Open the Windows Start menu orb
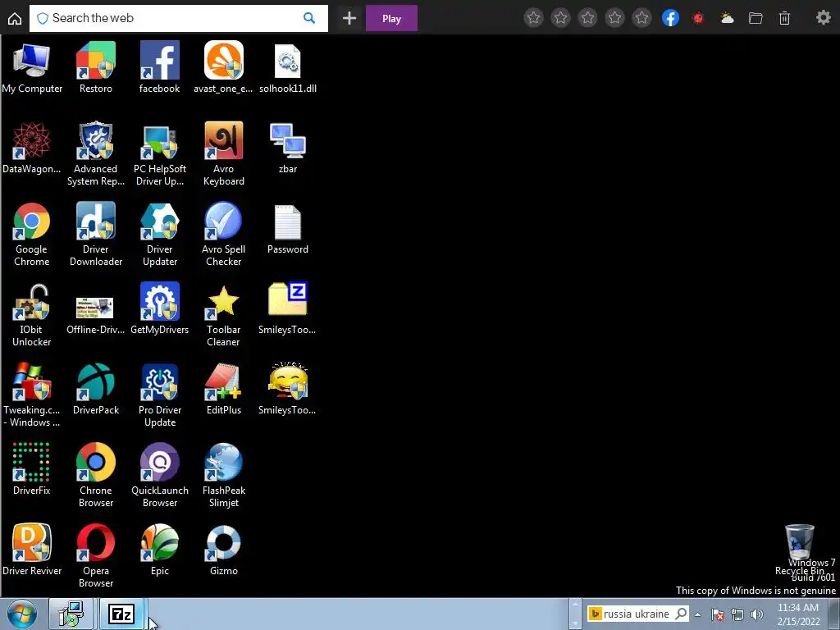Screen dimensions: 840x630 click(22, 614)
